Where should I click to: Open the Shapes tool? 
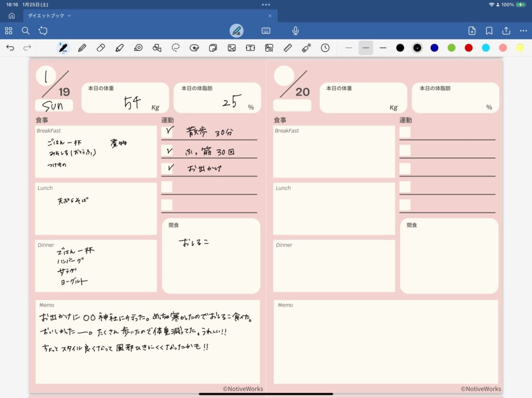coord(156,48)
